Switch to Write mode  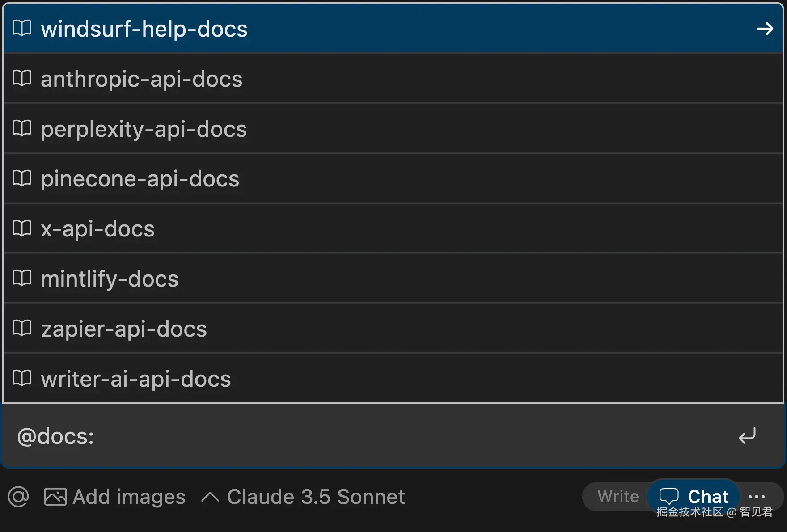click(x=618, y=496)
